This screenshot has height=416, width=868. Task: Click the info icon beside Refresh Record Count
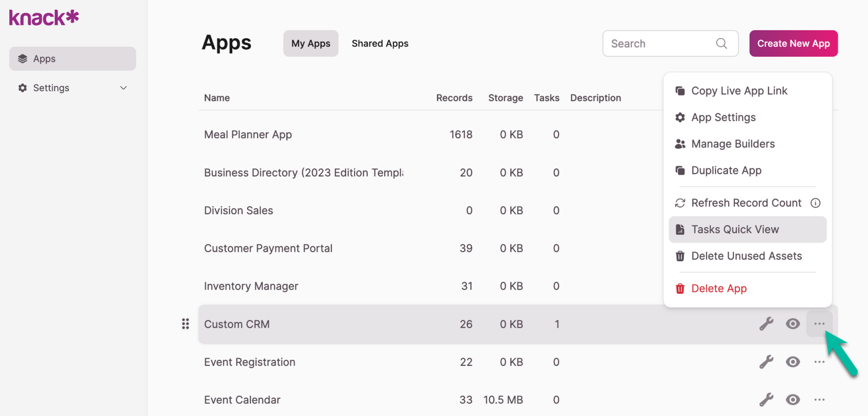(815, 203)
